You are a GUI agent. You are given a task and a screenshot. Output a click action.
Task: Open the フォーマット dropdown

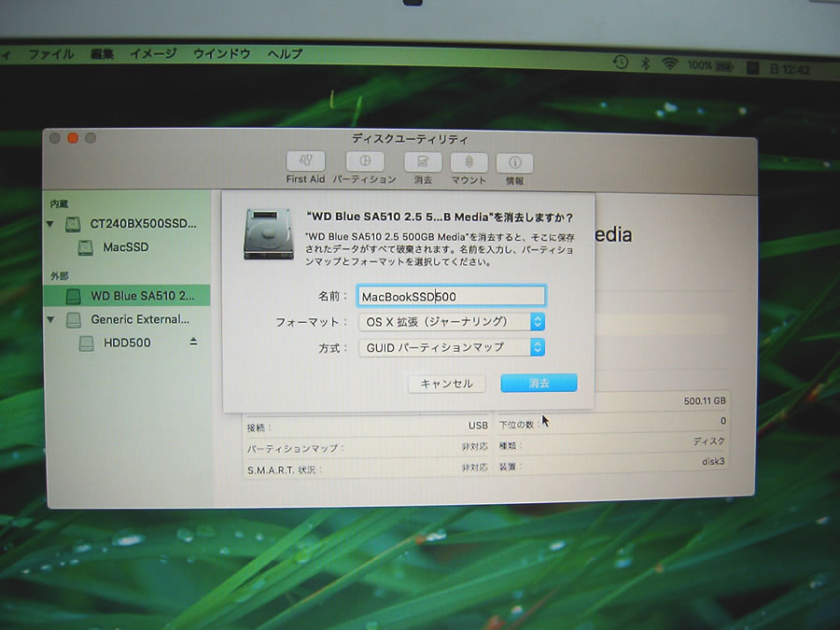click(452, 321)
